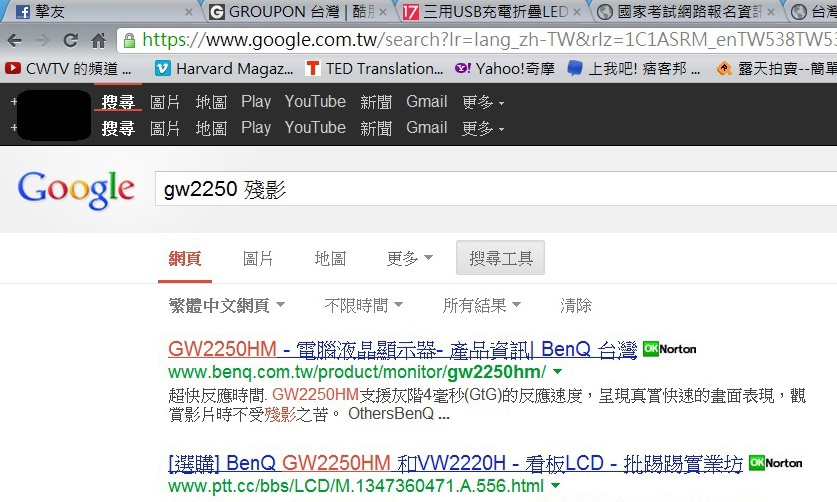Select 搜尋 in the lower black bar row
The height and width of the screenshot is (502, 837).
coord(118,128)
